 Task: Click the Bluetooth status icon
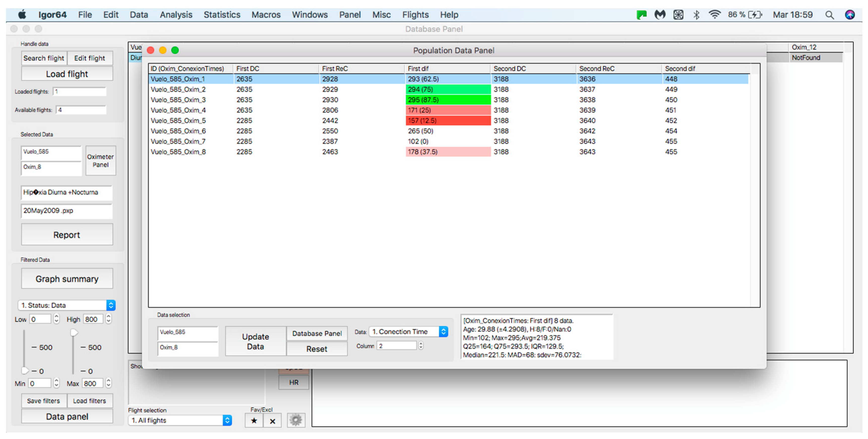tap(696, 15)
